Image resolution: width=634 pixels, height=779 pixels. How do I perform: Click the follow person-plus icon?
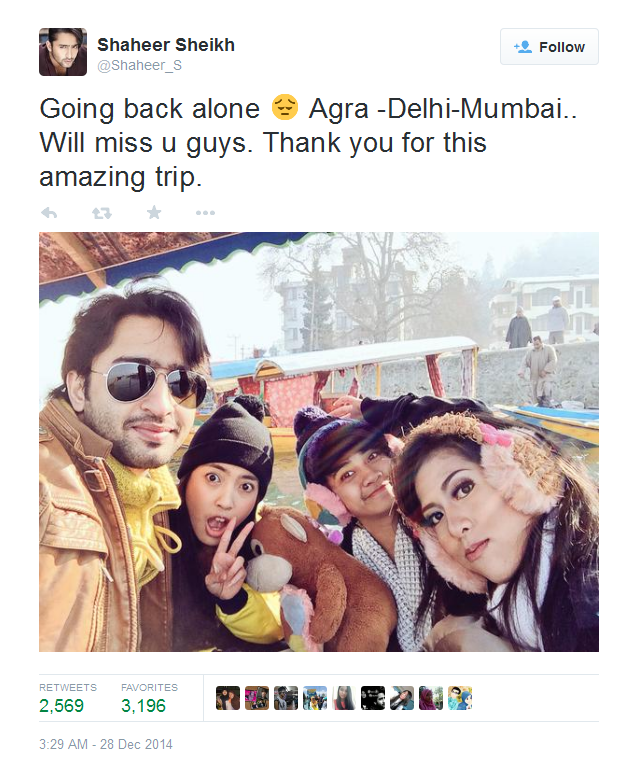[523, 47]
